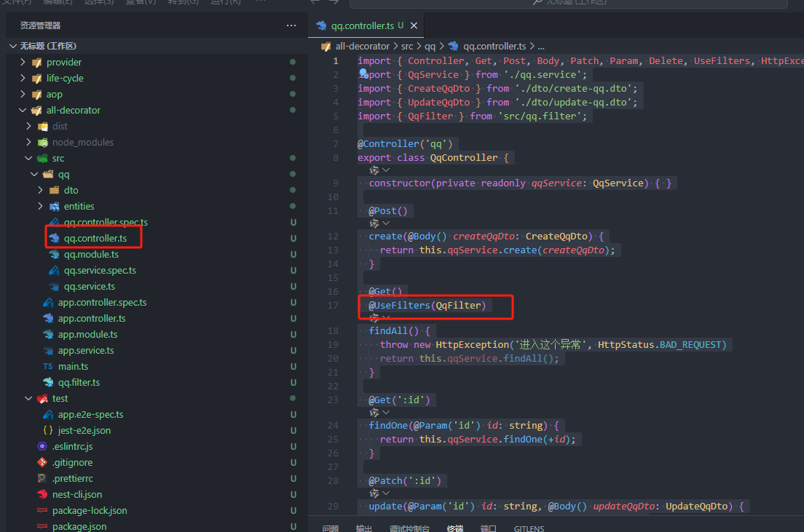Click code lens icon above create method
Screen dimensions: 804x532
[374, 223]
